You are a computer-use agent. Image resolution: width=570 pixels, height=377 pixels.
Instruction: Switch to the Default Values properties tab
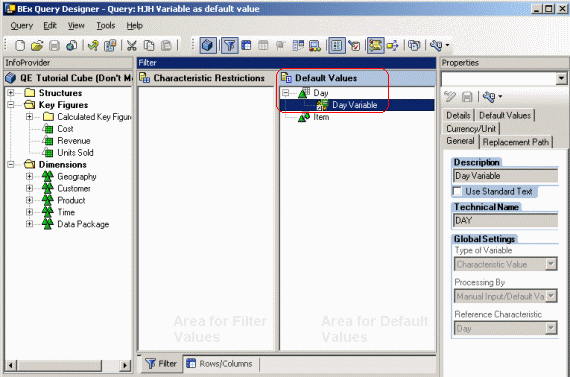click(505, 116)
